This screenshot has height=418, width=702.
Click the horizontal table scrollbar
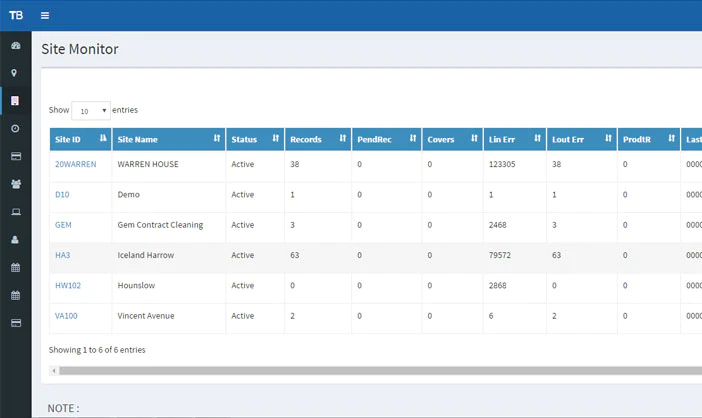pos(381,371)
